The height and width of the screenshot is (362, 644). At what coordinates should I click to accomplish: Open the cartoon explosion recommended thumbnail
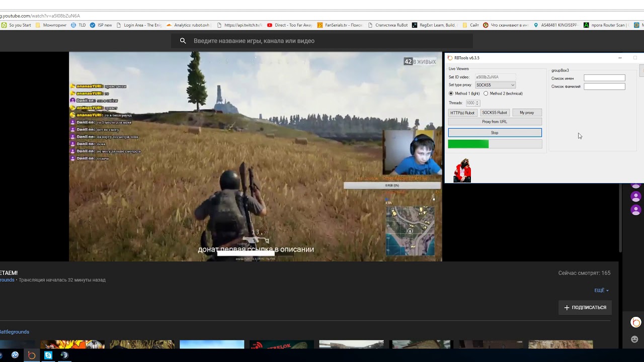[x=72, y=344]
